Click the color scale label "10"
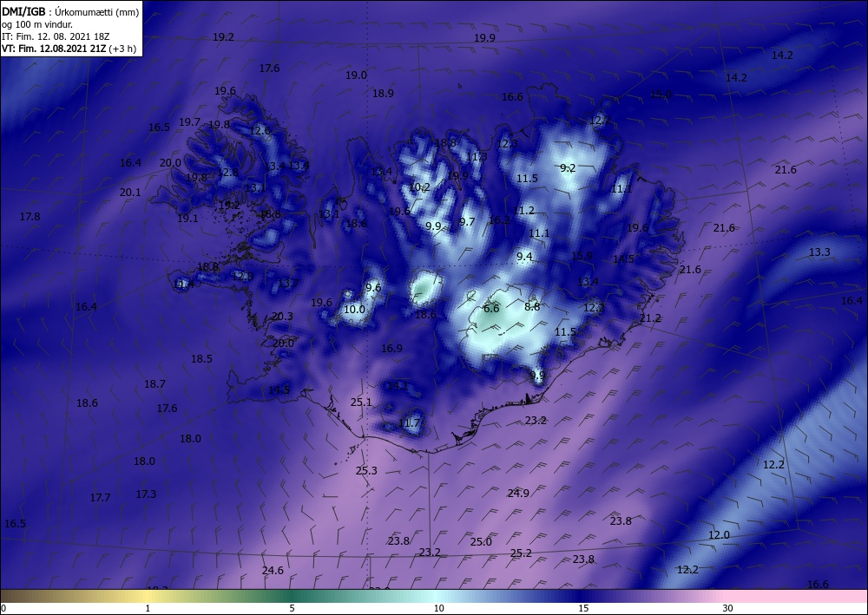Screen dimensions: 868x615 [x=438, y=608]
